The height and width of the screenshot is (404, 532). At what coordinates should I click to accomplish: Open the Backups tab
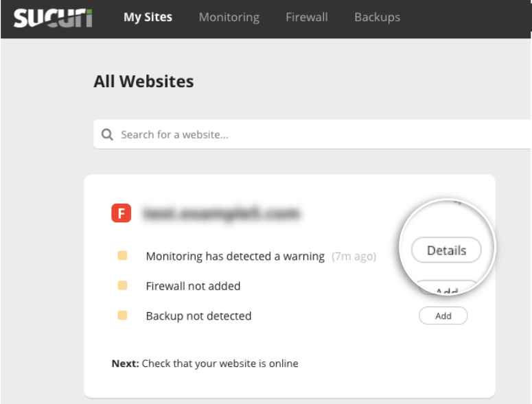coord(377,17)
